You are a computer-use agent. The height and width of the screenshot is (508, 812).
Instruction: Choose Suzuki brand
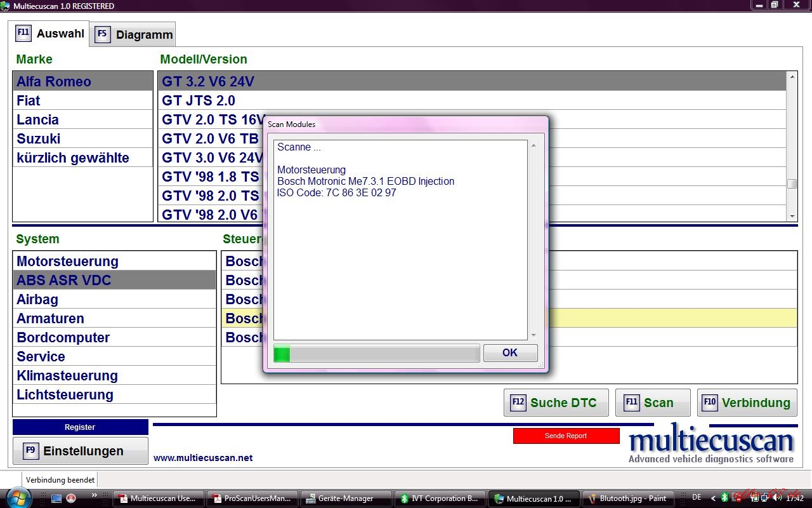[82, 138]
